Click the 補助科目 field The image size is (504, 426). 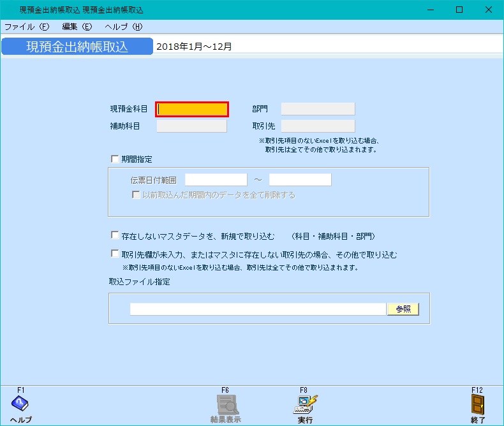click(x=192, y=126)
